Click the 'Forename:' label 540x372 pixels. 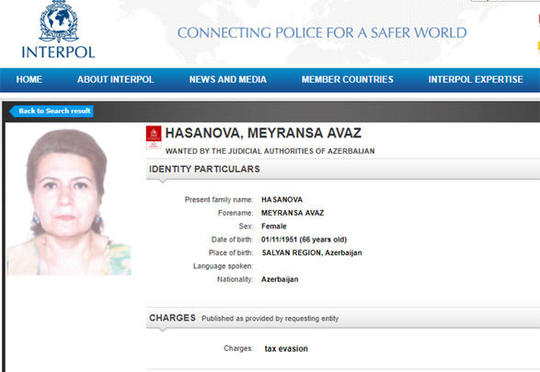click(x=235, y=213)
